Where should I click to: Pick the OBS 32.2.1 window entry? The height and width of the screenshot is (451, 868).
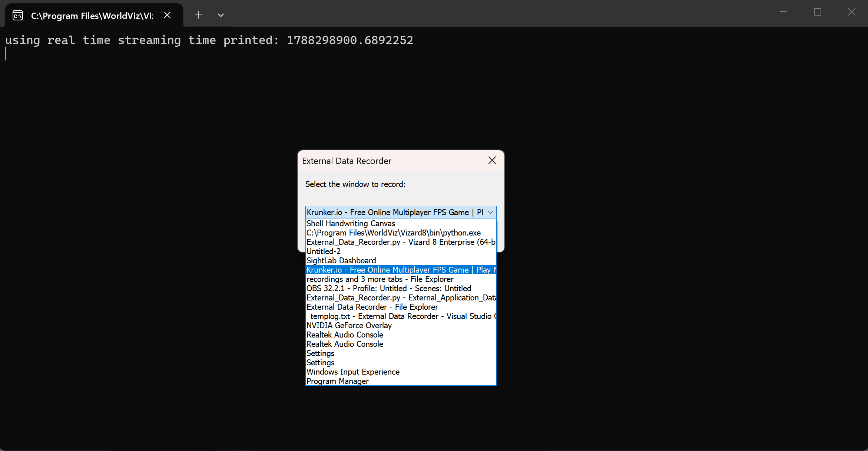[x=401, y=289]
